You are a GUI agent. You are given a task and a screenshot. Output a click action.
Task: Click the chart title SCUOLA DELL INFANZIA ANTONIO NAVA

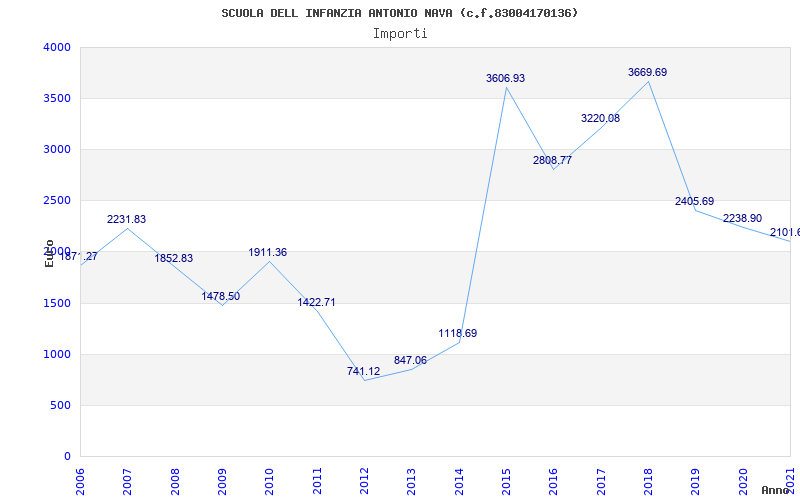coord(337,13)
